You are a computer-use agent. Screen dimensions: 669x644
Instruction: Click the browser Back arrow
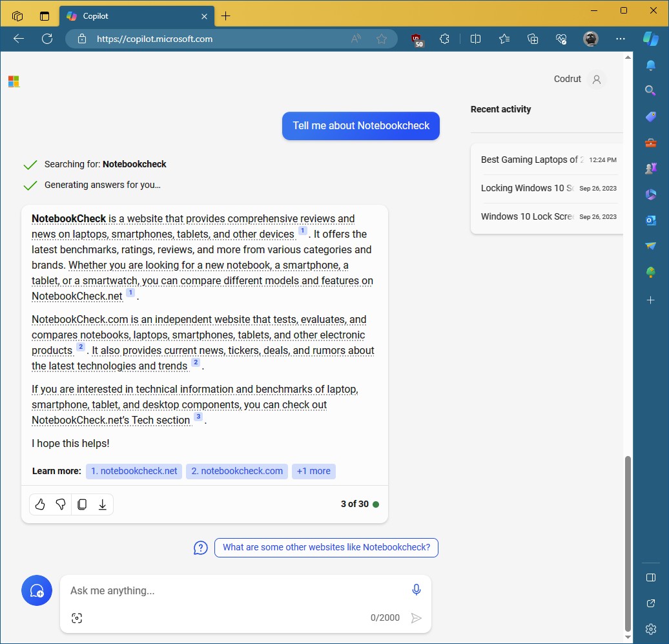(x=19, y=39)
